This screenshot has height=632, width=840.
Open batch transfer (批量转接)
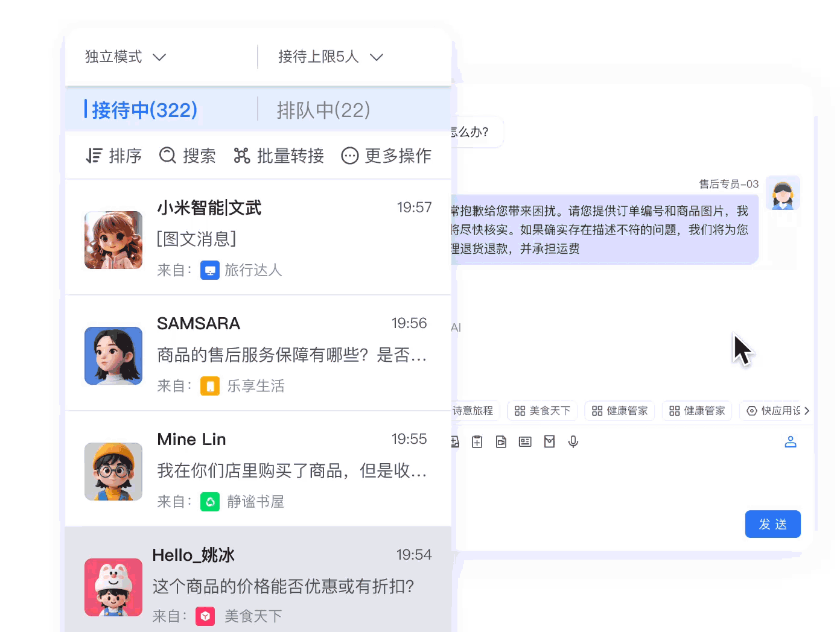tap(278, 156)
